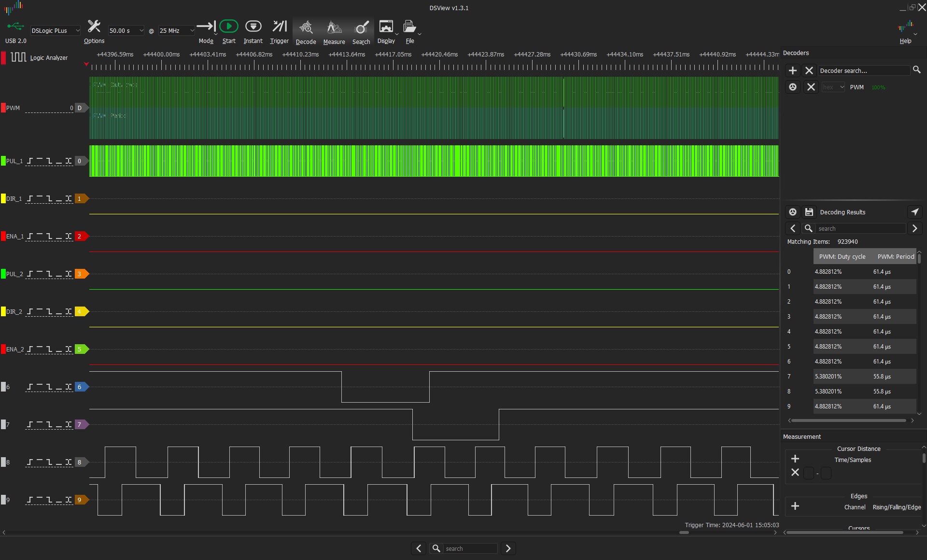This screenshot has width=927, height=560.
Task: Set high level trigger on channel 8
Action: pos(40,462)
